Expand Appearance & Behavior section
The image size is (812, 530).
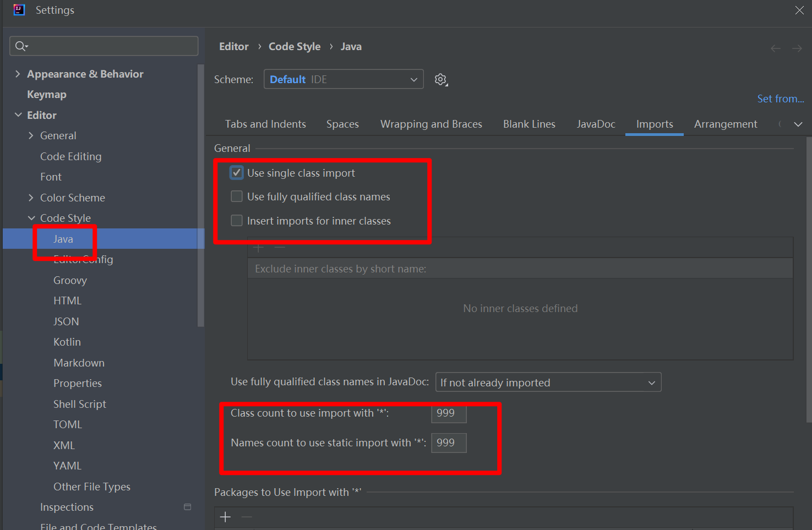pyautogui.click(x=18, y=74)
